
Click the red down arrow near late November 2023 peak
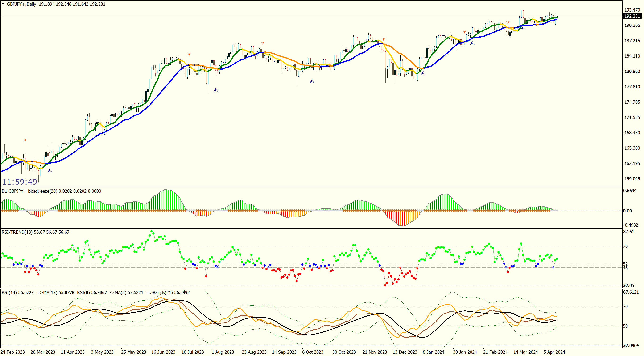(x=383, y=39)
